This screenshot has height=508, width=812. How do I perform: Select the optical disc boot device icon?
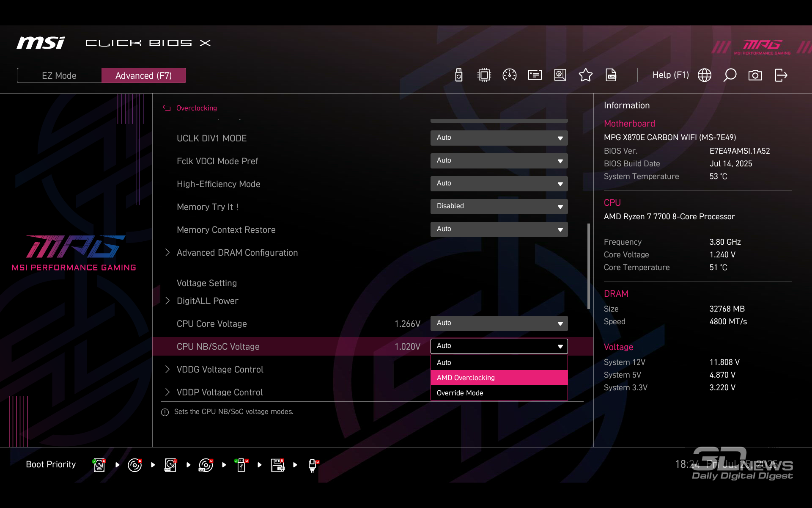point(135,465)
